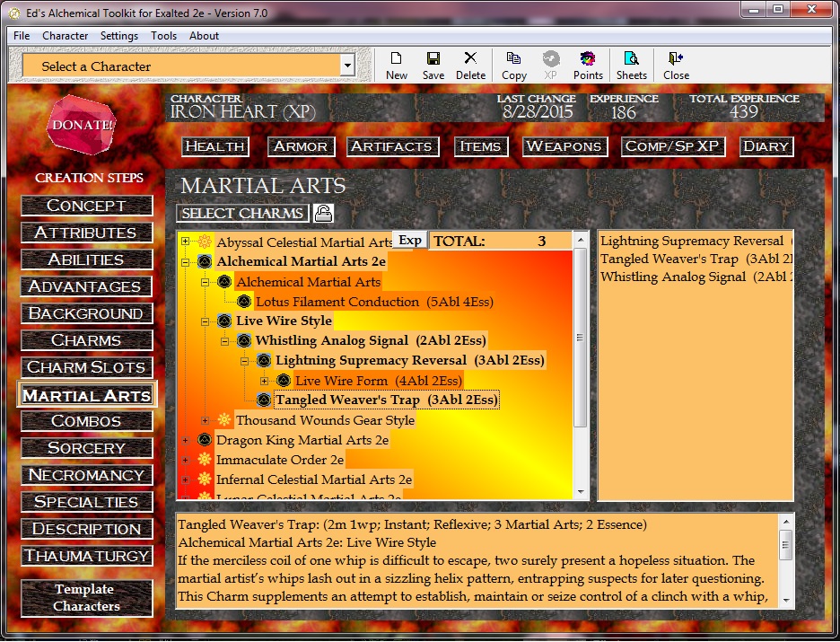Open the File menu
Image resolution: width=840 pixels, height=642 pixels.
click(x=22, y=36)
